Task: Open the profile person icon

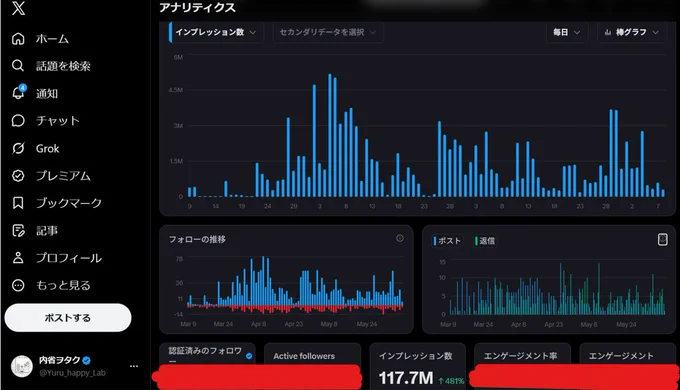Action: coord(18,258)
